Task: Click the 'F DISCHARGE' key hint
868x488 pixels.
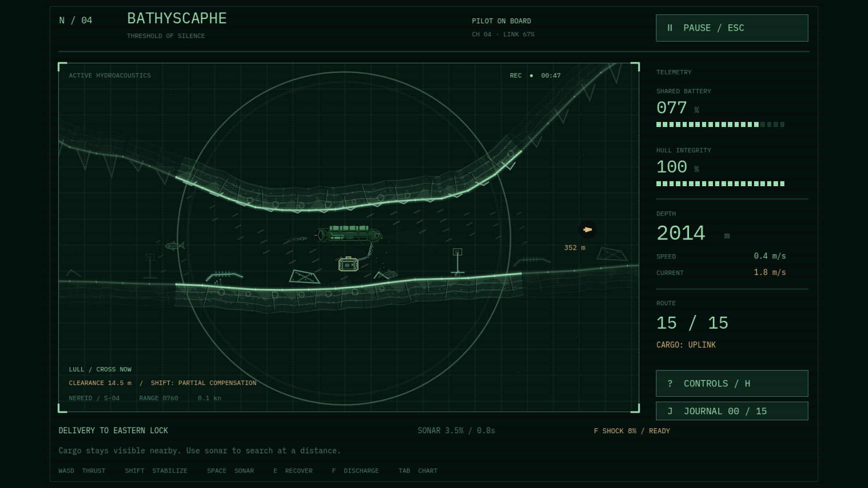Action: (355, 471)
